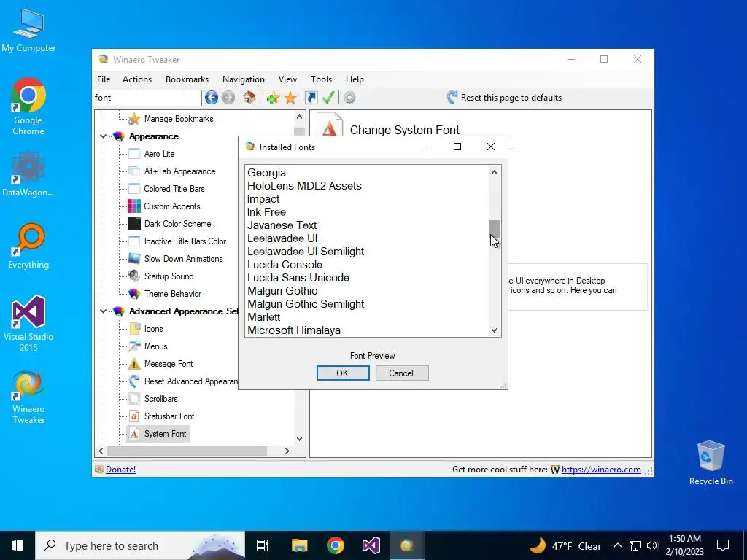Select the Startup Sound icon
747x560 pixels.
(x=134, y=276)
